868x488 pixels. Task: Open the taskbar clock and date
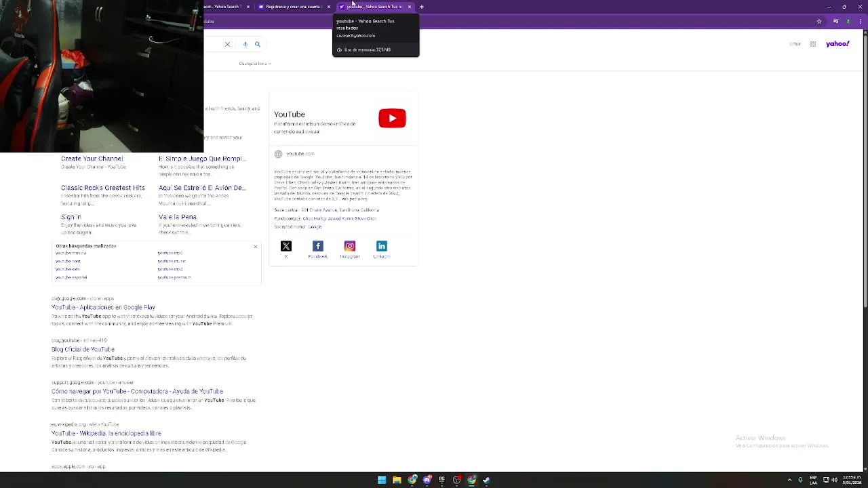[852, 480]
